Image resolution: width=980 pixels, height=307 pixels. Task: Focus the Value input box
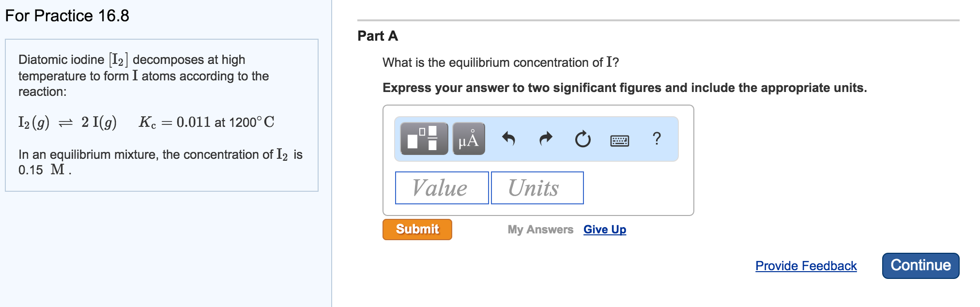[442, 188]
